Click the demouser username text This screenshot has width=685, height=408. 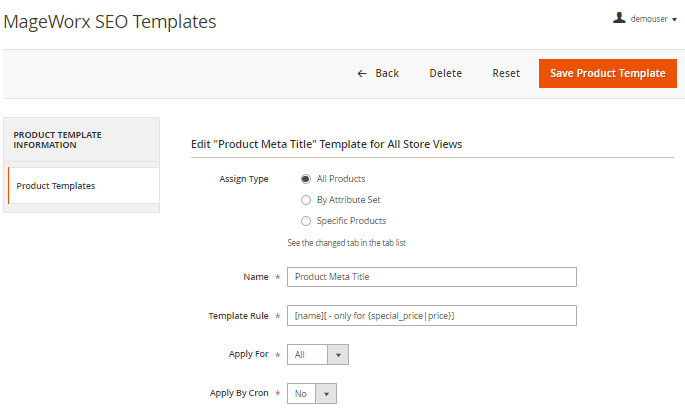(648, 19)
